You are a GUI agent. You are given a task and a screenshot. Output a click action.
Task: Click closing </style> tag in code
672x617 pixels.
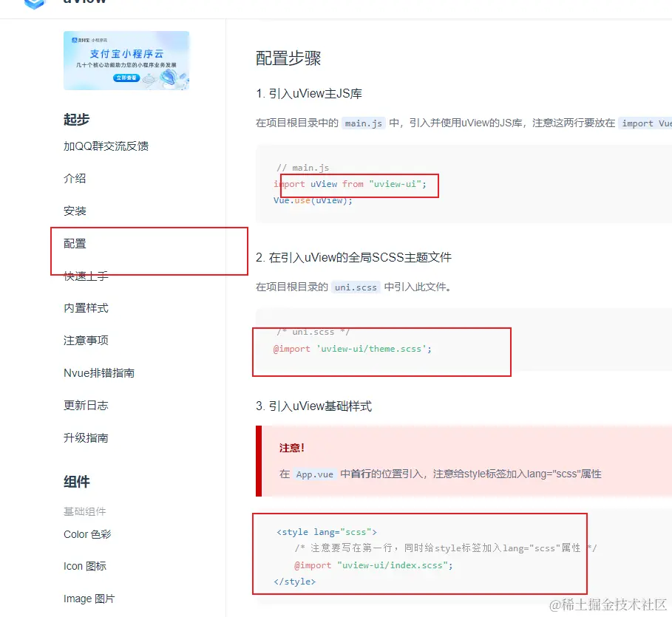pos(295,582)
